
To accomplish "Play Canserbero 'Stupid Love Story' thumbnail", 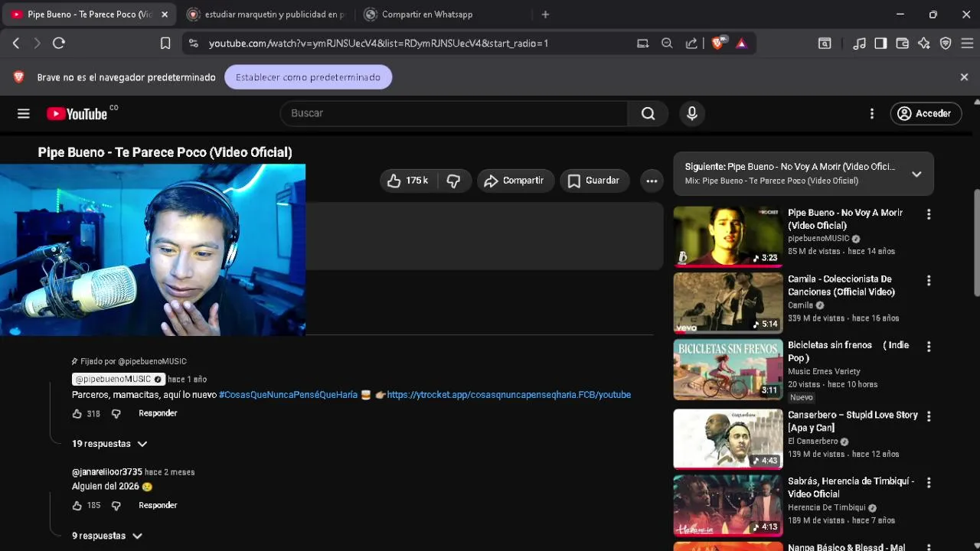I will coord(728,439).
